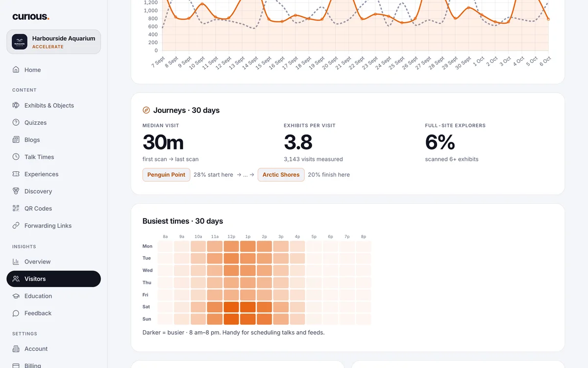
Task: Select the Overview bar-chart icon
Action: 16,262
